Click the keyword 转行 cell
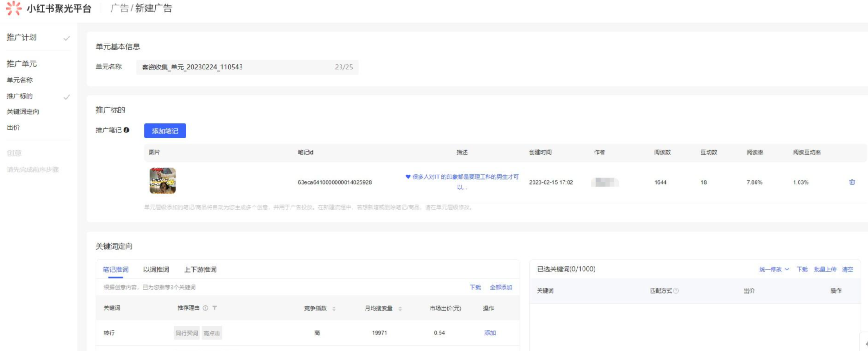The height and width of the screenshot is (351, 868). 109,333
